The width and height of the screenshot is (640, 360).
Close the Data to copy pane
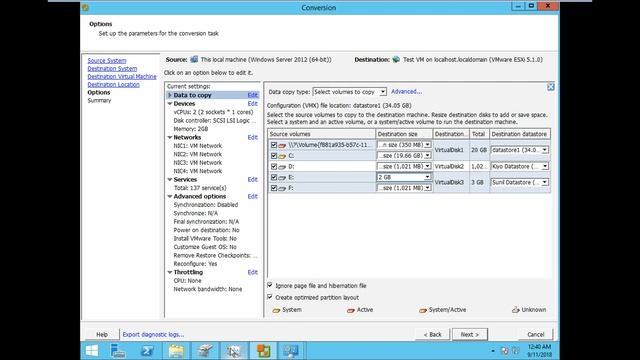[x=551, y=87]
